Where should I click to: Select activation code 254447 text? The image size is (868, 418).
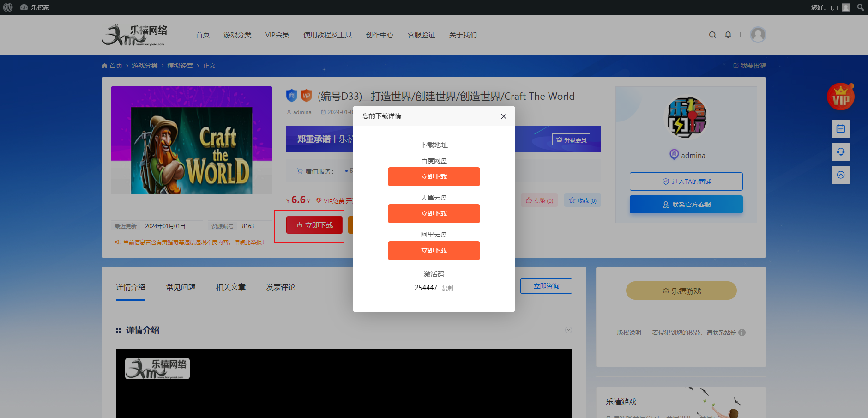(426, 288)
